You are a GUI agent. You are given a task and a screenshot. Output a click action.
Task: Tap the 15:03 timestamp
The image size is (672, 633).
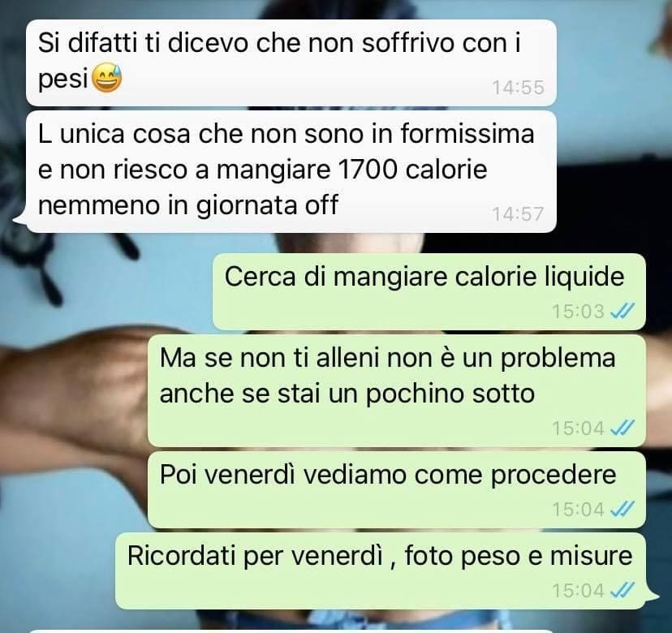click(578, 311)
